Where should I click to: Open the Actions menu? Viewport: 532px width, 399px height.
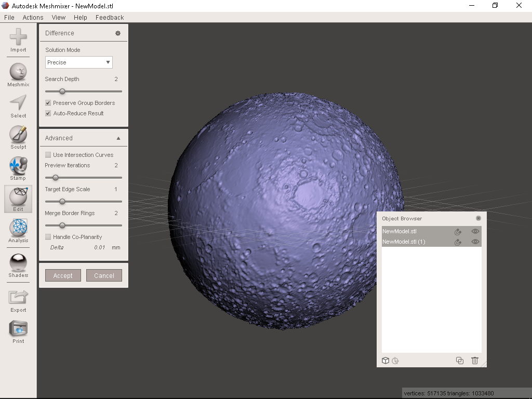point(33,17)
